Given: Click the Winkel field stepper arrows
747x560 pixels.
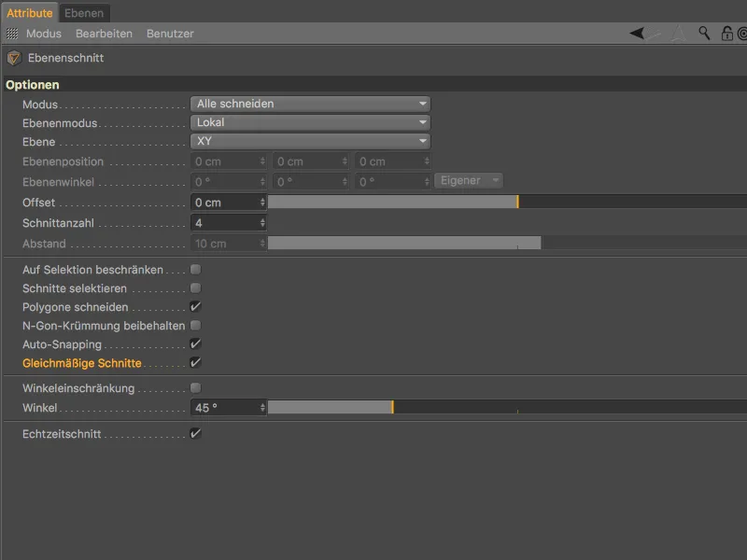Looking at the screenshot, I should click(262, 408).
